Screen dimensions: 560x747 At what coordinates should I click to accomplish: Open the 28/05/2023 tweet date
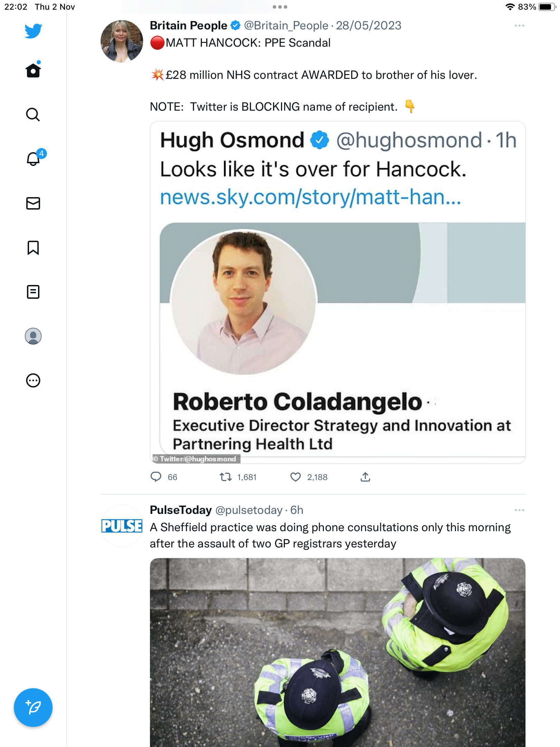click(x=369, y=26)
